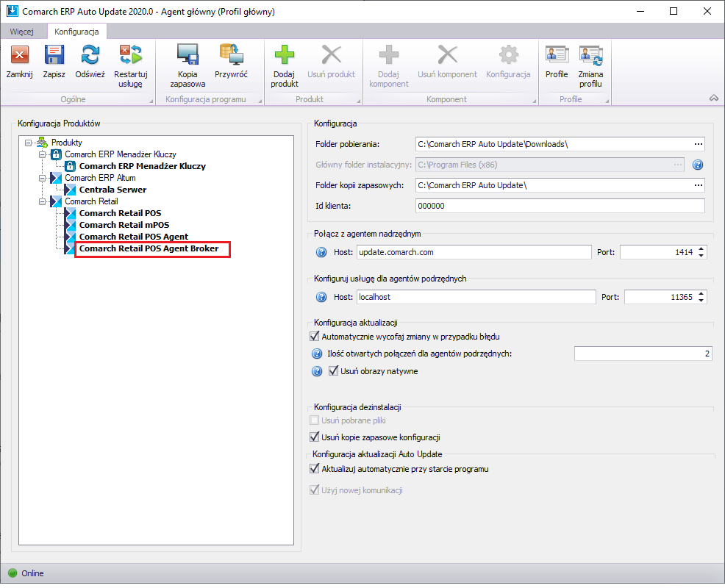Create backup via Kopia zapasowa icon
The height and width of the screenshot is (588, 725).
187,54
